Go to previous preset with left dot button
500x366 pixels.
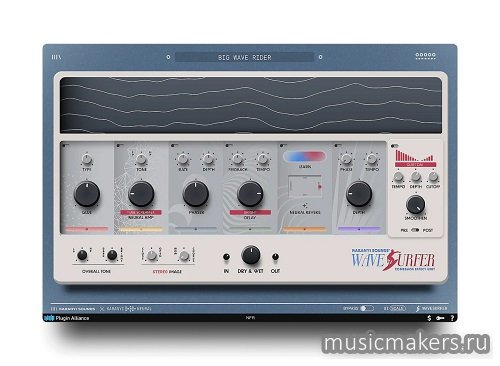168,57
